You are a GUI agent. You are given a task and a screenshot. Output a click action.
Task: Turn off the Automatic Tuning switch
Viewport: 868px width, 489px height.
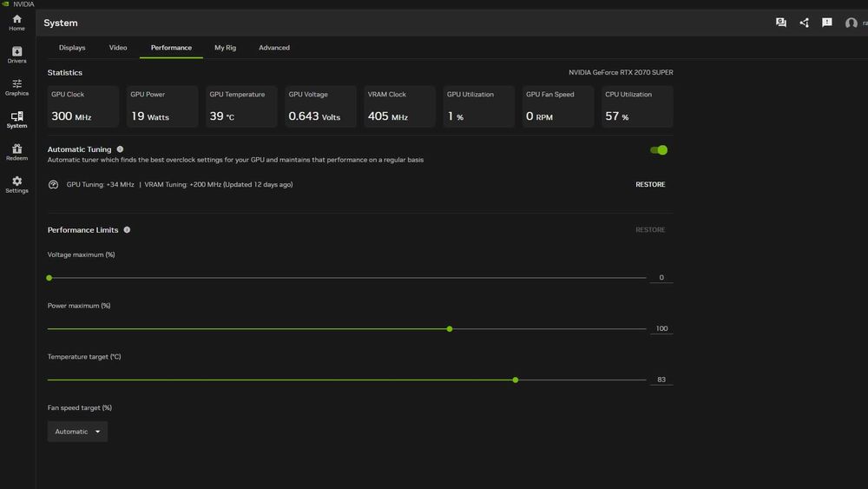pos(659,150)
